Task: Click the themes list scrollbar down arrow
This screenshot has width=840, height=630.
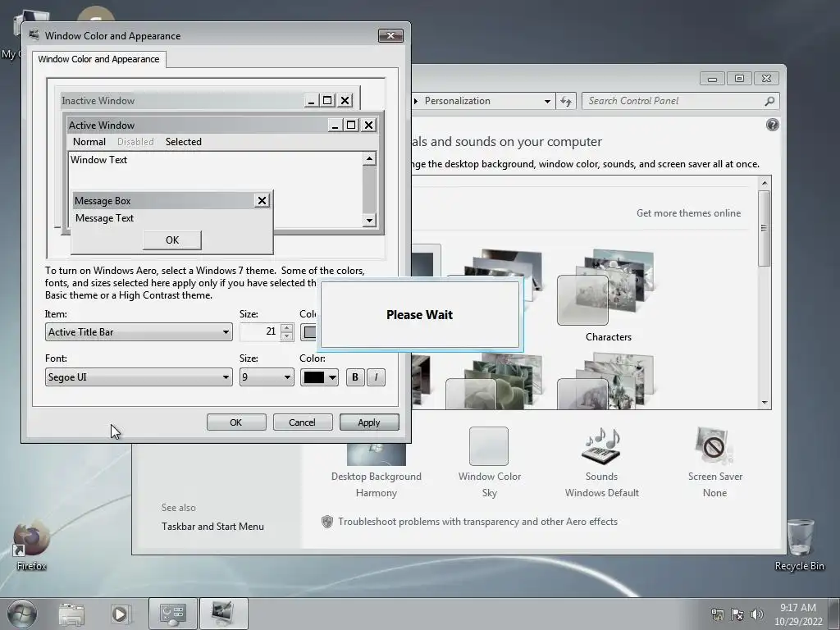Action: click(x=765, y=403)
